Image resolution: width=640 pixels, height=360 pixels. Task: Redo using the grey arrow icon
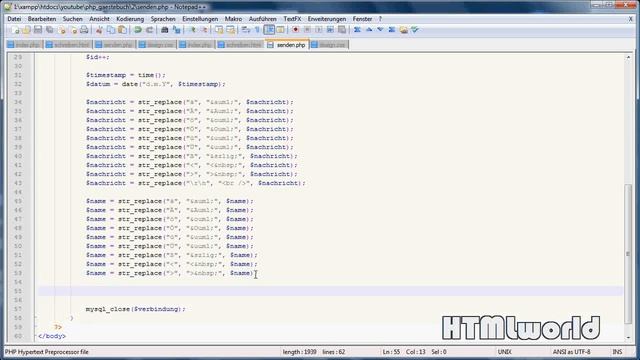tap(149, 30)
